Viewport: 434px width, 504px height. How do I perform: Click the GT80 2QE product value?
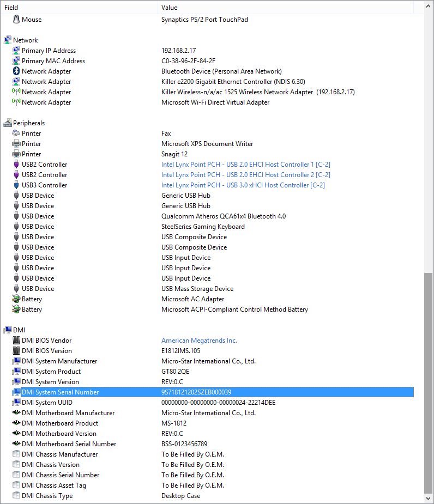(176, 371)
